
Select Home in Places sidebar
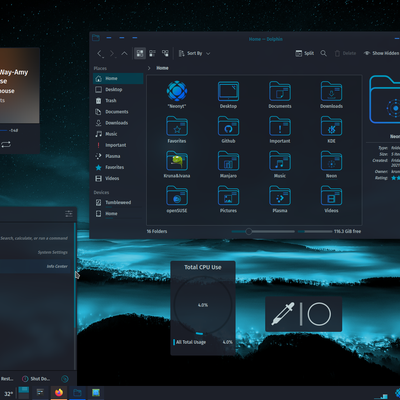pos(118,78)
